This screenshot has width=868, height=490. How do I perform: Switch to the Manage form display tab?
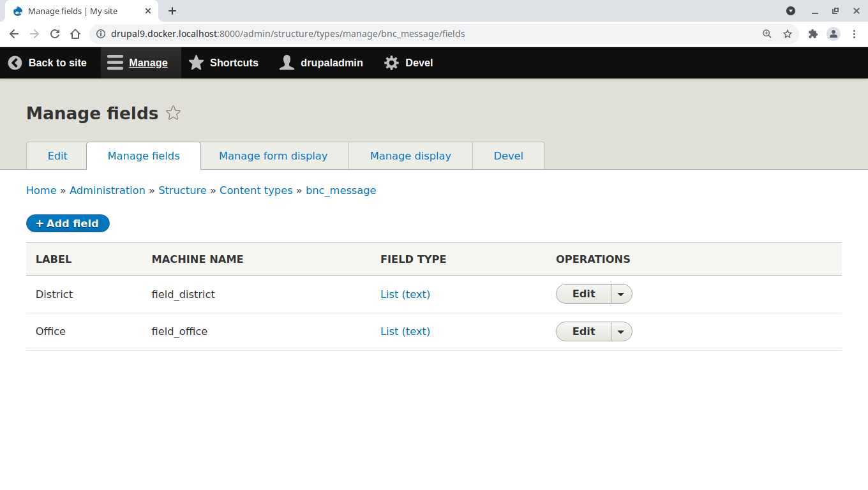point(273,156)
